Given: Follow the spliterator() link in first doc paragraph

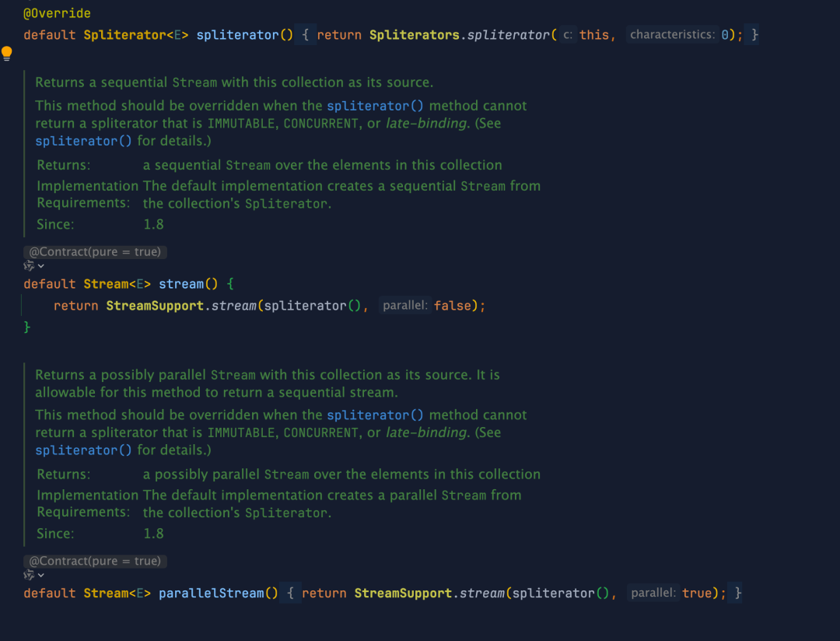Looking at the screenshot, I should click(375, 106).
